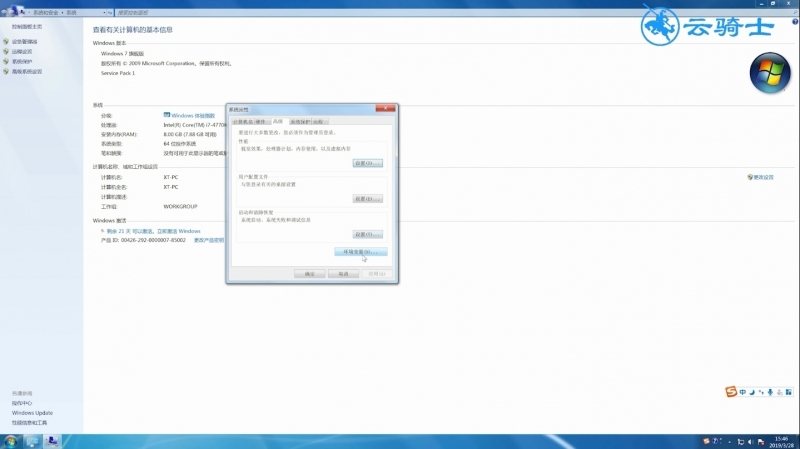800x449 pixels.
Task: Open Sogou toolbox icon on IME bar
Action: (x=789, y=392)
